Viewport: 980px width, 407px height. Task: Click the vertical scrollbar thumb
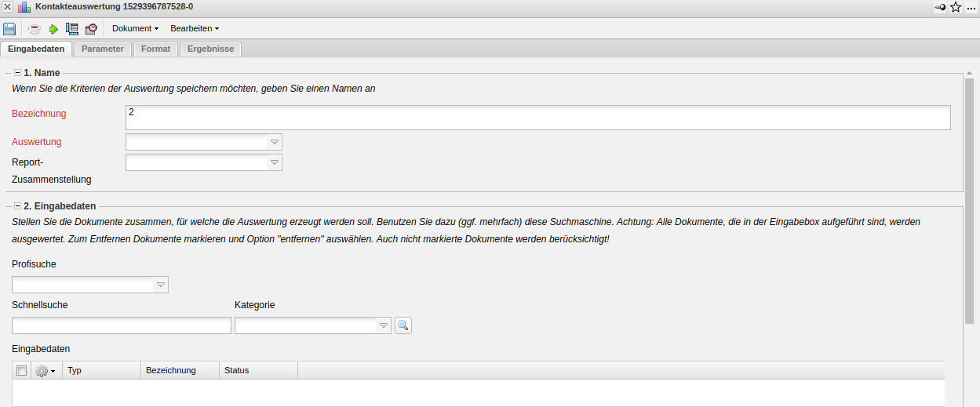[x=970, y=201]
